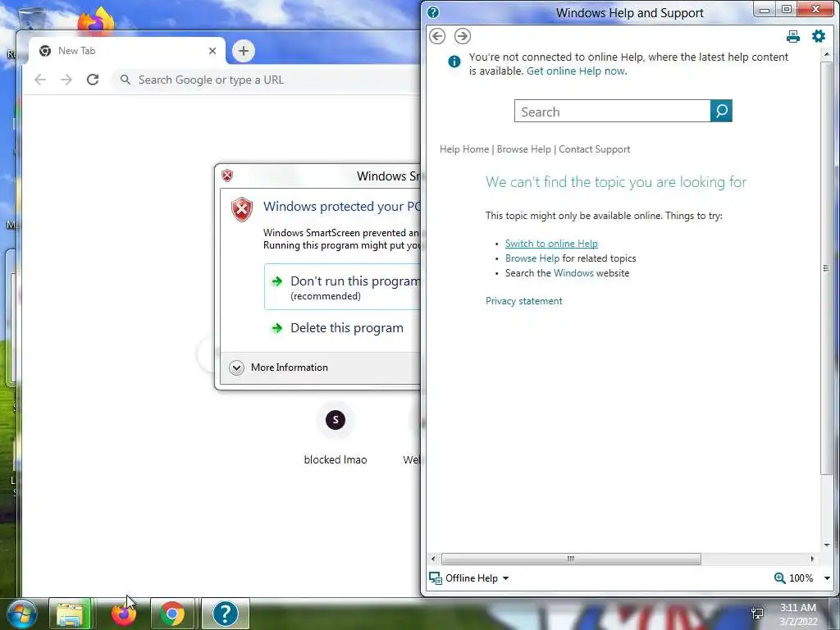Visit the Windows website link
This screenshot has height=630, width=840.
pos(573,273)
